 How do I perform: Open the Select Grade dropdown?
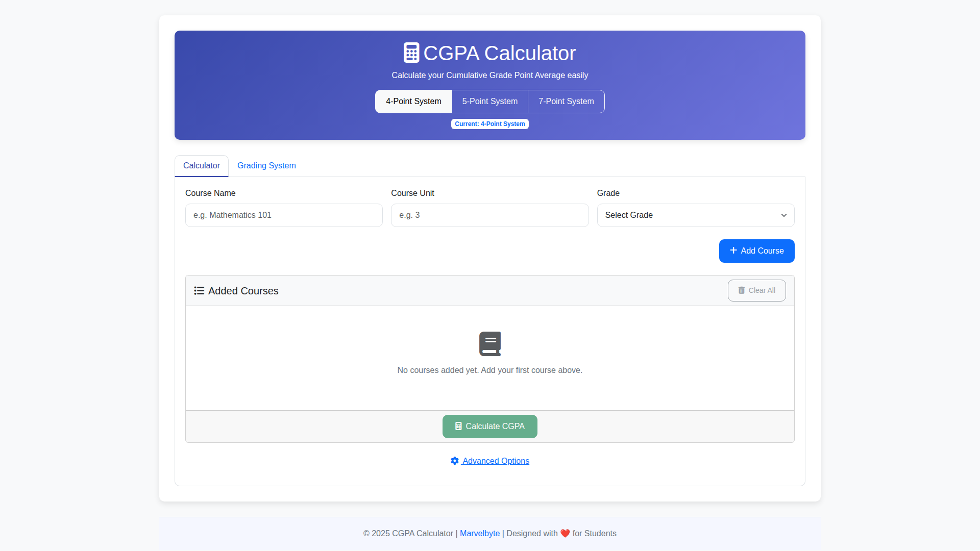pyautogui.click(x=695, y=215)
